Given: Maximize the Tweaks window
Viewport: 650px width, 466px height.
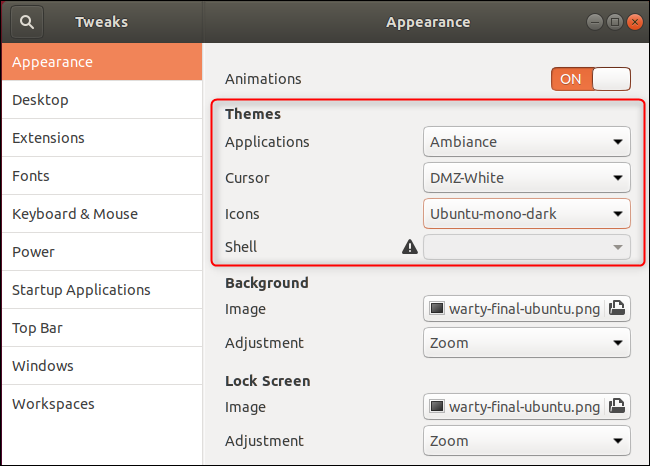Looking at the screenshot, I should coord(614,21).
